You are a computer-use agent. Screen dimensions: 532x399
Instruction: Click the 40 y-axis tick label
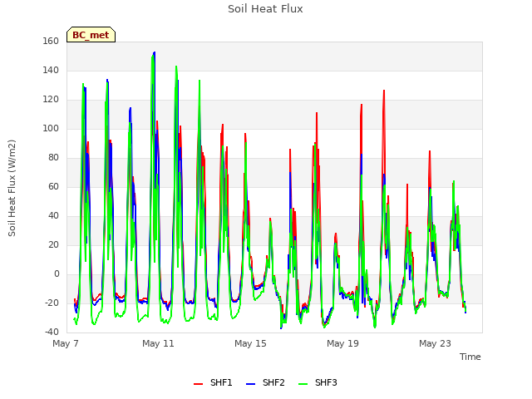pos(53,216)
